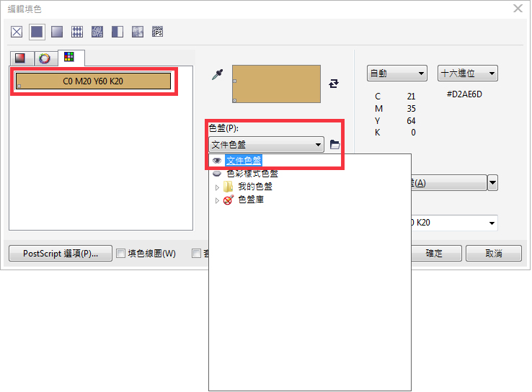Open the 十六進位 dropdown
532x392 pixels.
pos(468,73)
